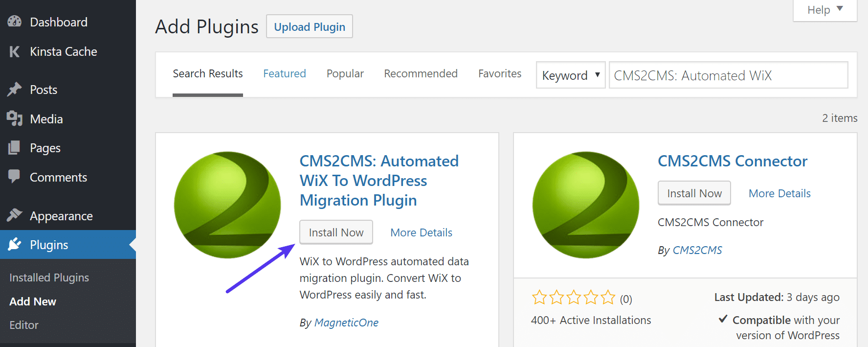Click the CMS2CMS Connector star rating
The image size is (868, 347).
574,297
